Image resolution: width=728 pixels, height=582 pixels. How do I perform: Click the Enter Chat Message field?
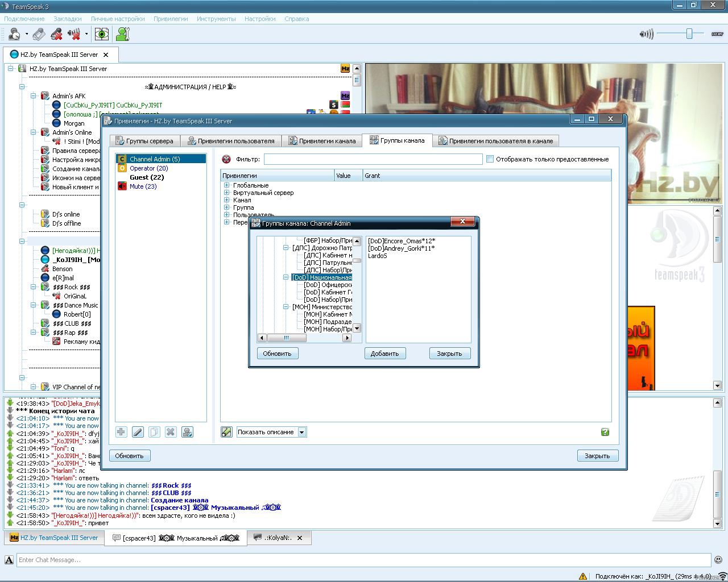point(363,560)
